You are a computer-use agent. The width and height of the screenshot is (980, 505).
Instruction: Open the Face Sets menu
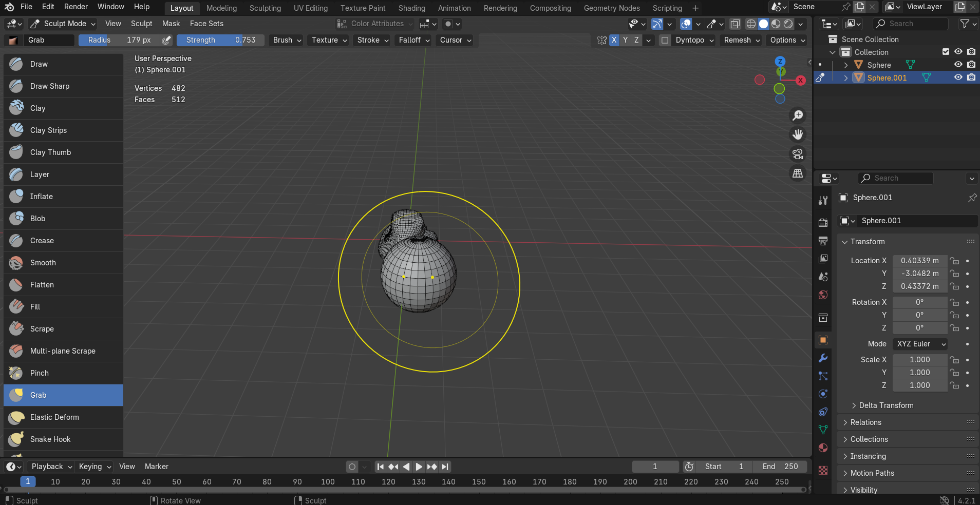[206, 24]
